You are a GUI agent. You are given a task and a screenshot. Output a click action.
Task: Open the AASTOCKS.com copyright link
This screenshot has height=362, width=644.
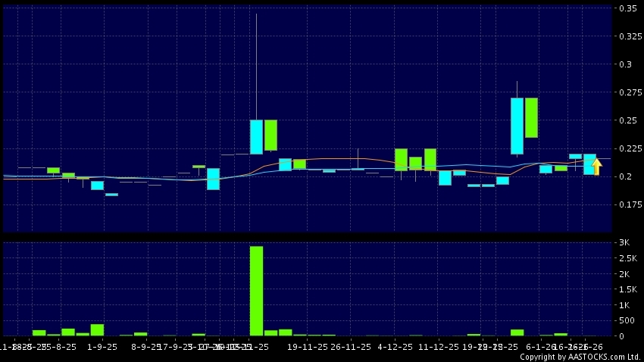580,357
